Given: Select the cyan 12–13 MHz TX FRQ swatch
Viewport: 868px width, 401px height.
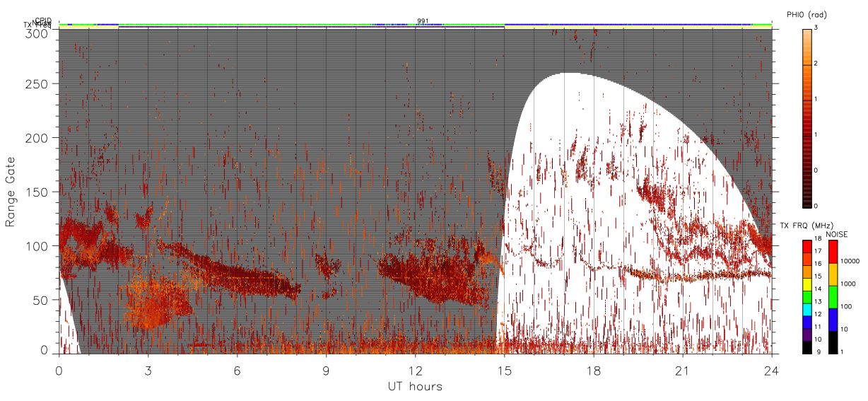Looking at the screenshot, I should pos(807,310).
